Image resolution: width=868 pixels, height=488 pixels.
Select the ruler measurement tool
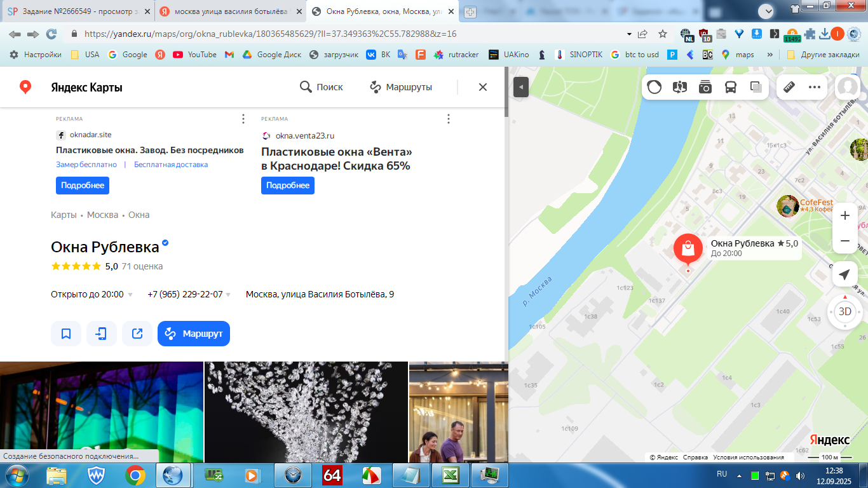(789, 87)
